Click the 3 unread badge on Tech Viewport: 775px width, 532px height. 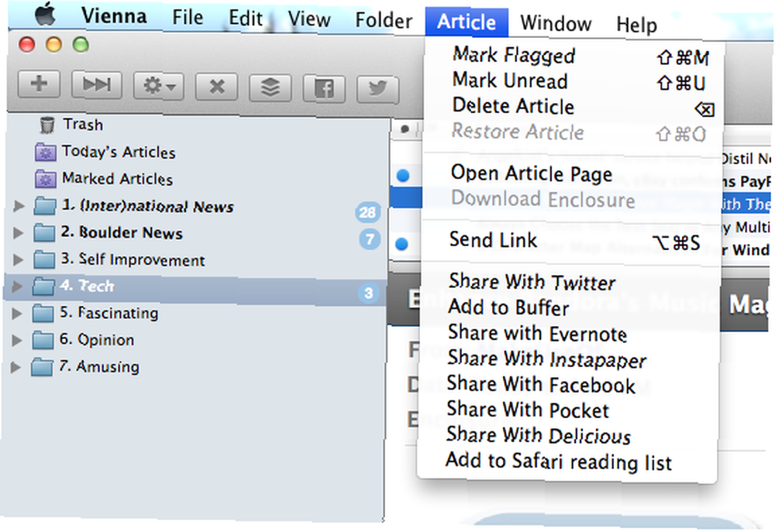coord(368,293)
